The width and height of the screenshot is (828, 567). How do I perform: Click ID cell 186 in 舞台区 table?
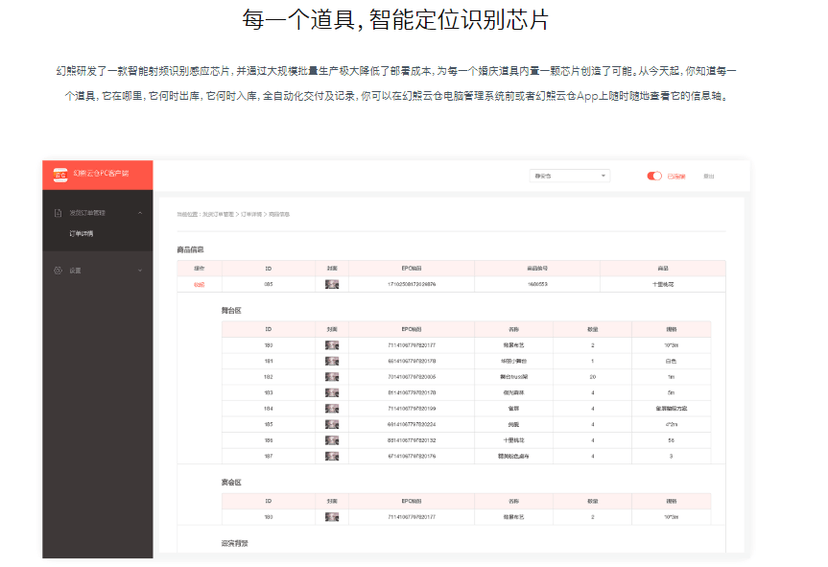click(x=268, y=440)
